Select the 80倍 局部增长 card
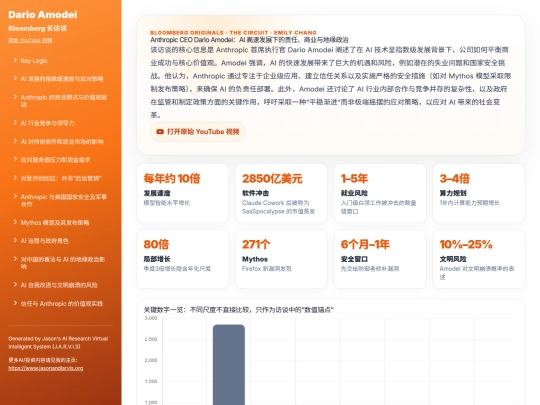 (183, 259)
